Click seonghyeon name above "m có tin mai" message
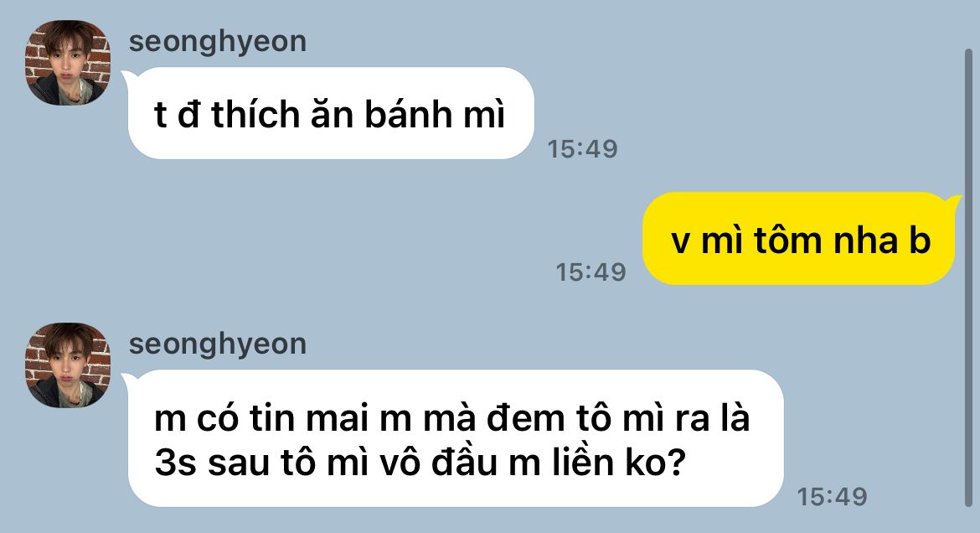Viewport: 980px width, 533px height. pyautogui.click(x=218, y=344)
